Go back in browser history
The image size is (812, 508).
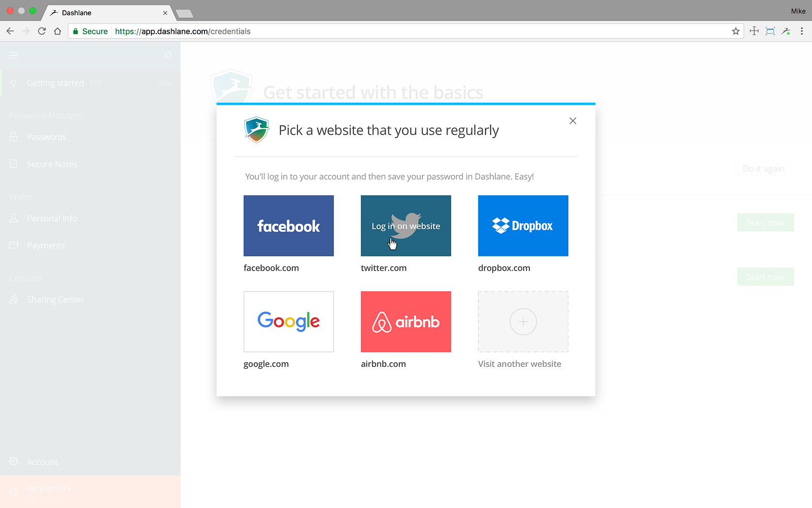tap(10, 31)
